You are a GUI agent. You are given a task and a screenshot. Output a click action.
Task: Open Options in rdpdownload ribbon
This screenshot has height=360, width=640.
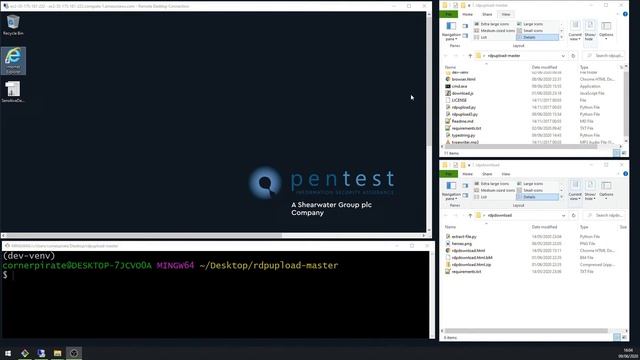coord(606,189)
